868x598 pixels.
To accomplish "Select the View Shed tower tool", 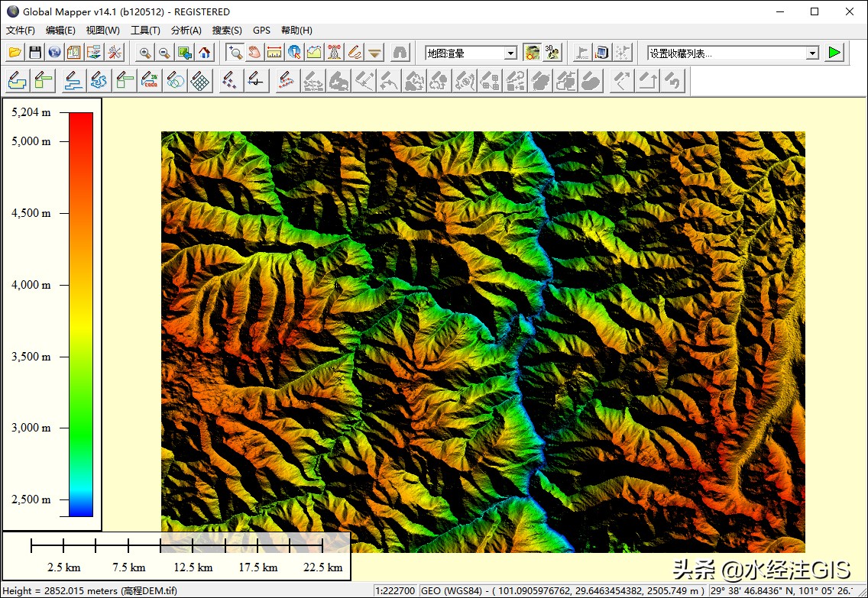I will pos(334,53).
